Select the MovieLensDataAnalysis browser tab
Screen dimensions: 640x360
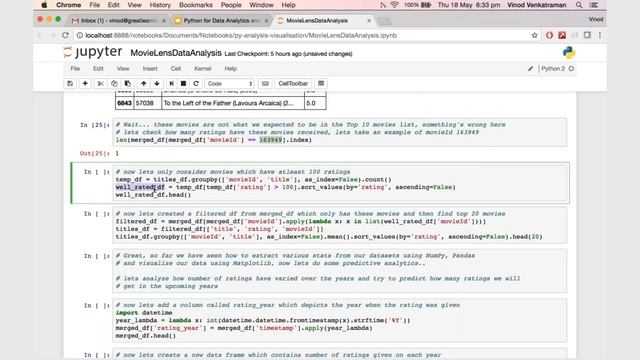pos(317,20)
